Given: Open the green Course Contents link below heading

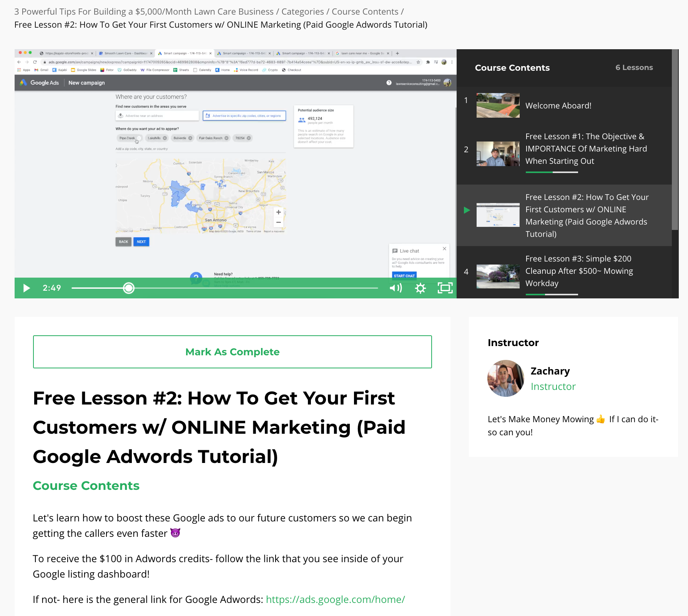Looking at the screenshot, I should [x=86, y=486].
